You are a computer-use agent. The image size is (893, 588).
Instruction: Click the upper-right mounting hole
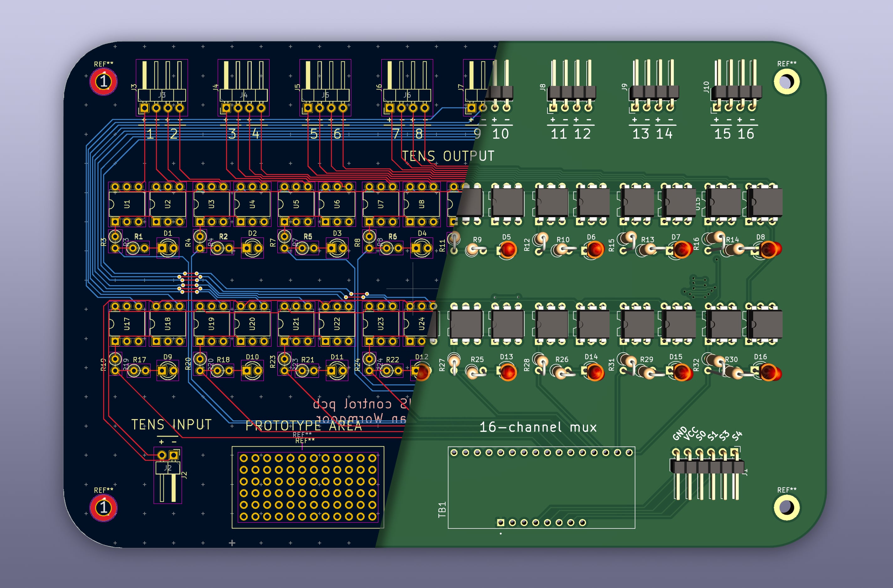coord(786,81)
